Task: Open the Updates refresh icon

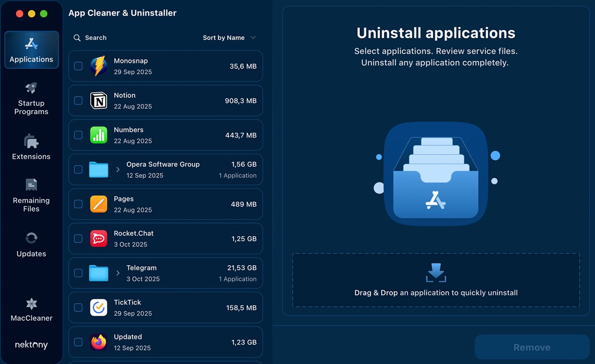Action: pos(31,238)
